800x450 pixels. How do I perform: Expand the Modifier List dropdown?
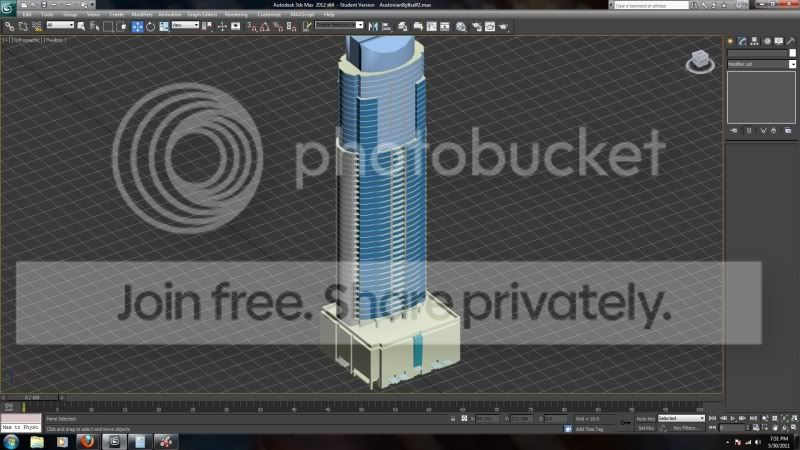click(761, 64)
